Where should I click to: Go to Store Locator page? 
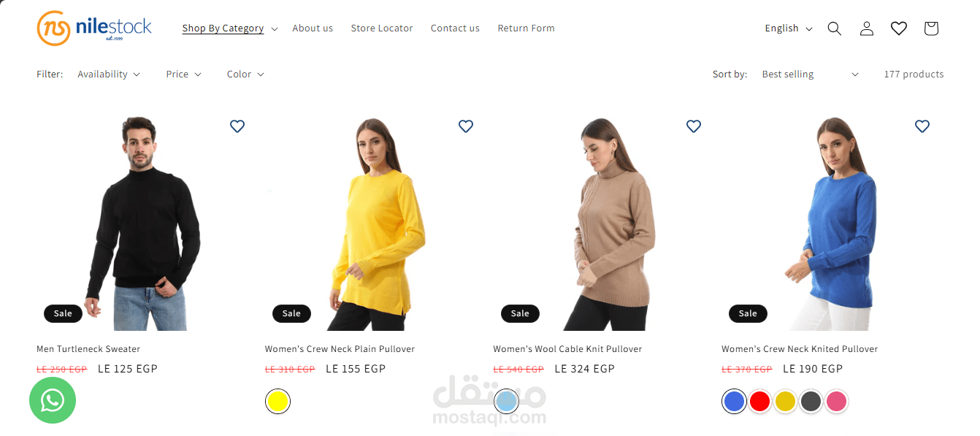(x=382, y=28)
